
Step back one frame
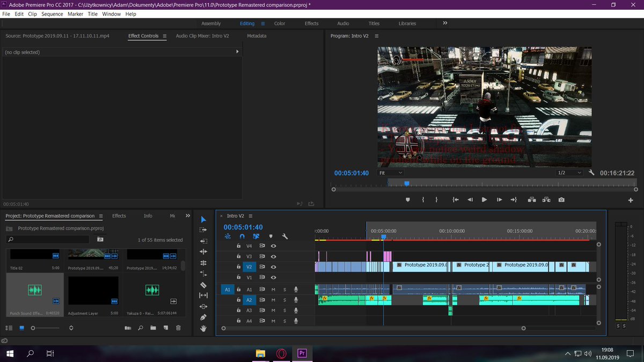pos(470,200)
